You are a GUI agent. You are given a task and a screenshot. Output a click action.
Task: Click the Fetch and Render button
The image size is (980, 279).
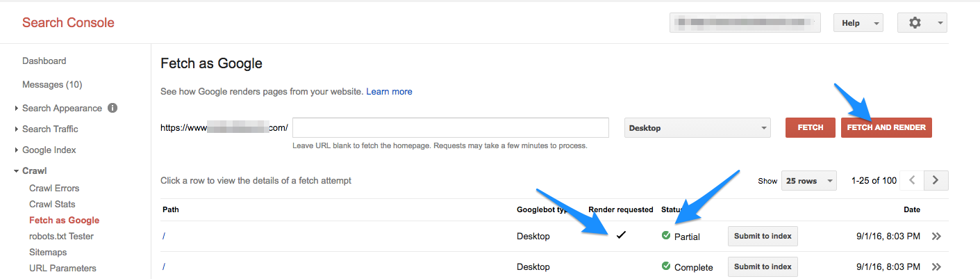tap(886, 128)
